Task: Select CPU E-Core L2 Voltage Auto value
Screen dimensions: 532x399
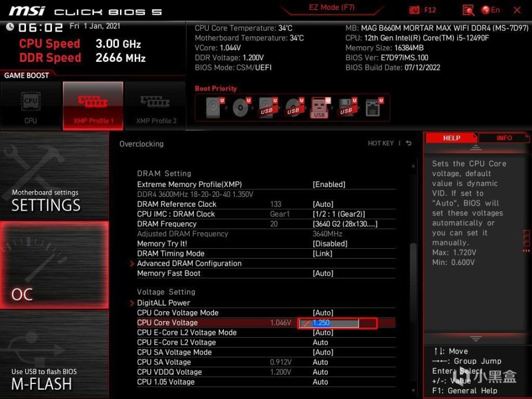Action: (x=320, y=342)
